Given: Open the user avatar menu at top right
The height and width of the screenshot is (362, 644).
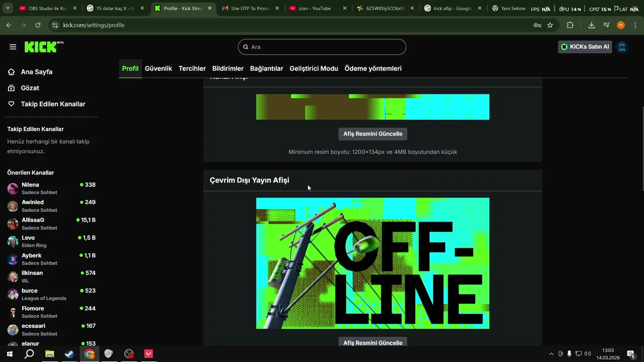Looking at the screenshot, I should (x=622, y=47).
